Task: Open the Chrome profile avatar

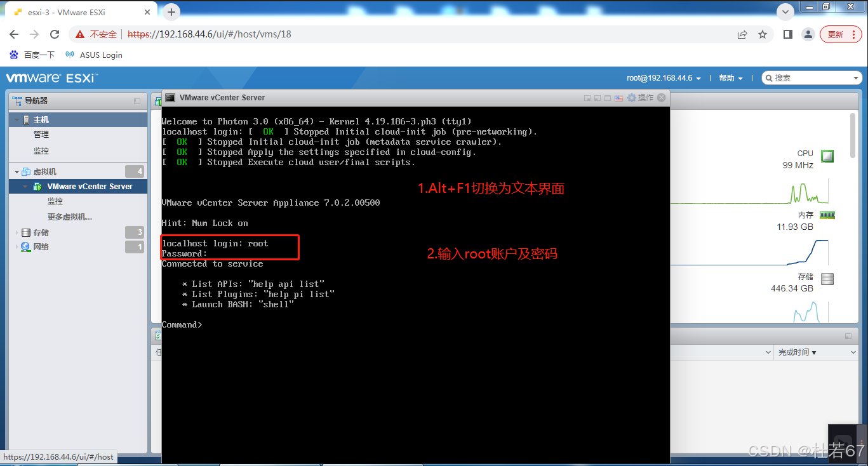Action: click(x=808, y=34)
